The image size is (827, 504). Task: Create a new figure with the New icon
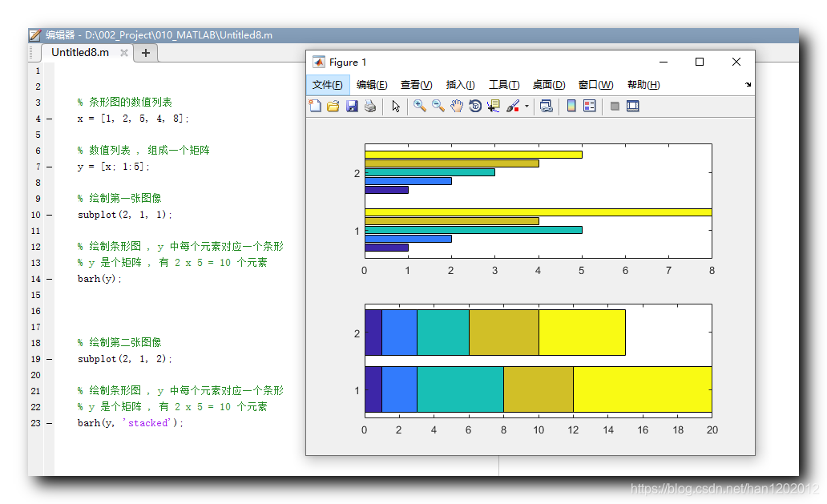pyautogui.click(x=315, y=105)
